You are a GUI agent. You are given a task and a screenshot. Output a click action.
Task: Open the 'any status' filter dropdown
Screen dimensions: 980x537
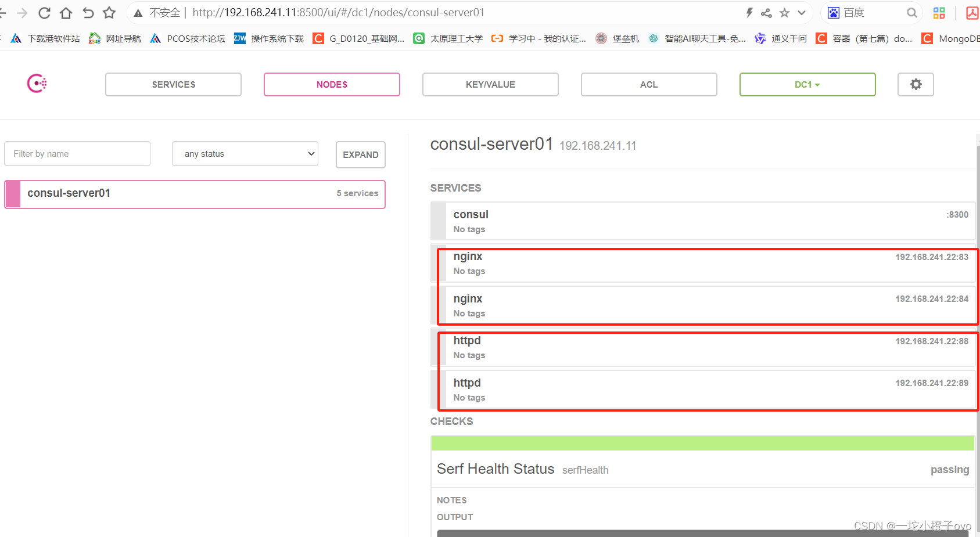pos(245,153)
